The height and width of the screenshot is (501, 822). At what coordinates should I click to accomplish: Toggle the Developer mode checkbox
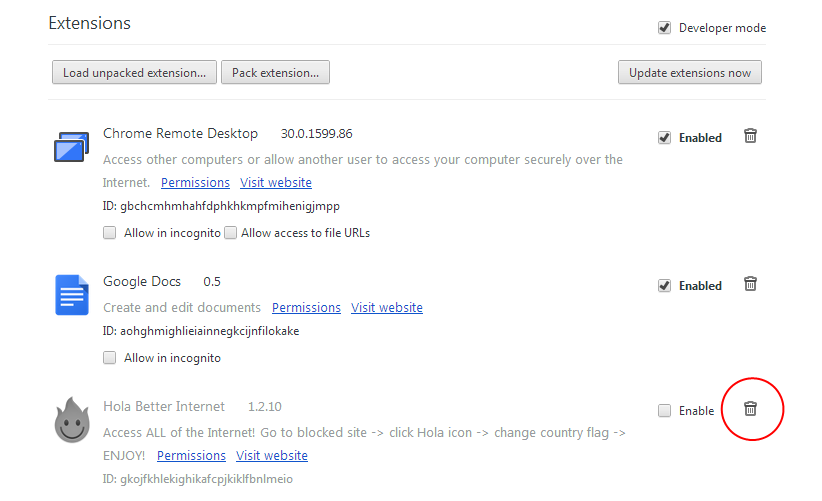664,28
